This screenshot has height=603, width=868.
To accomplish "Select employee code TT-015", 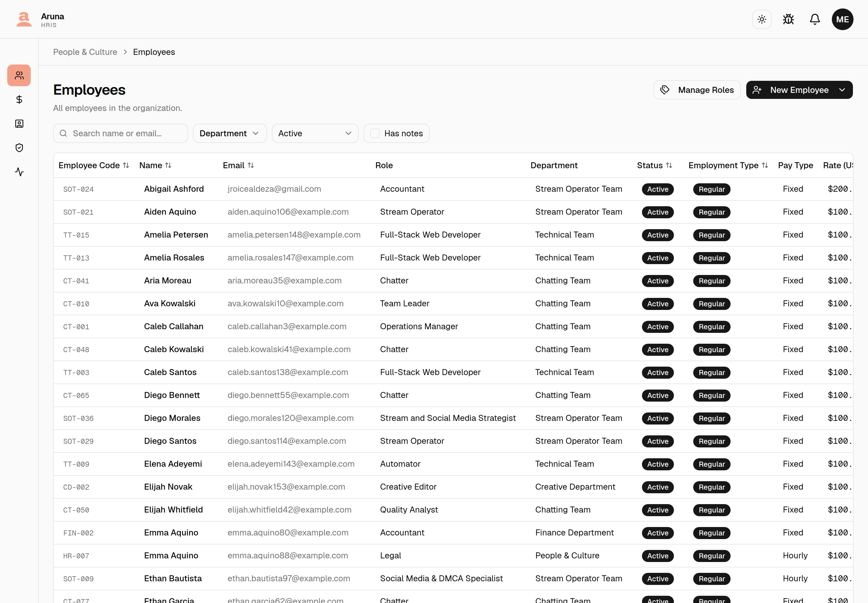I will coord(76,235).
